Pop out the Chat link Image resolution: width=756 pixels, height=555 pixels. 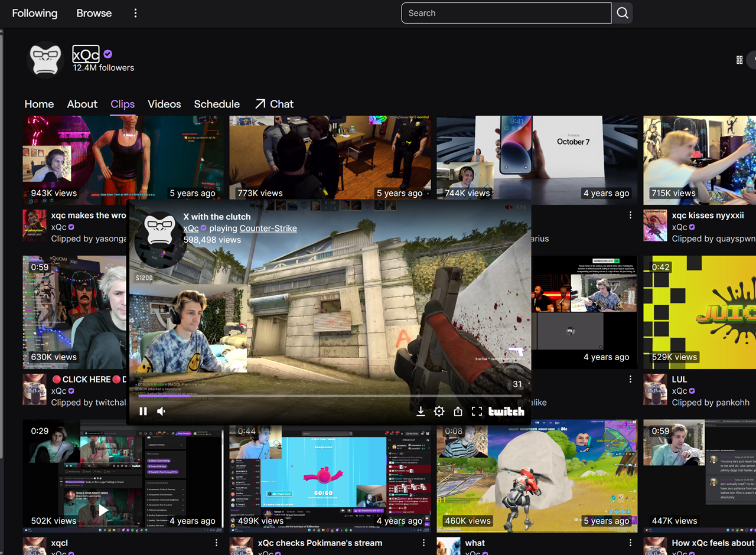pyautogui.click(x=274, y=104)
